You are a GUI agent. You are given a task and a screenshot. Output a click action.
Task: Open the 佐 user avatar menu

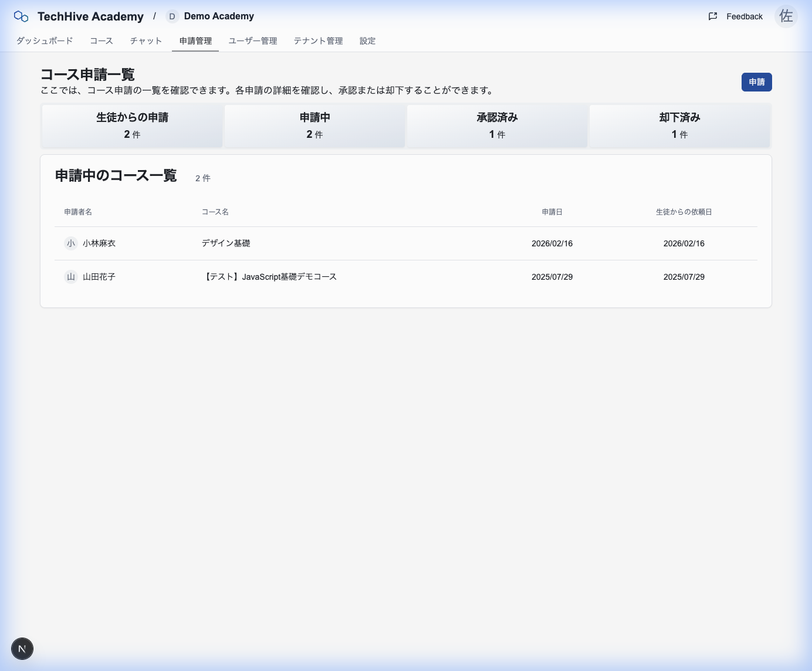point(786,16)
